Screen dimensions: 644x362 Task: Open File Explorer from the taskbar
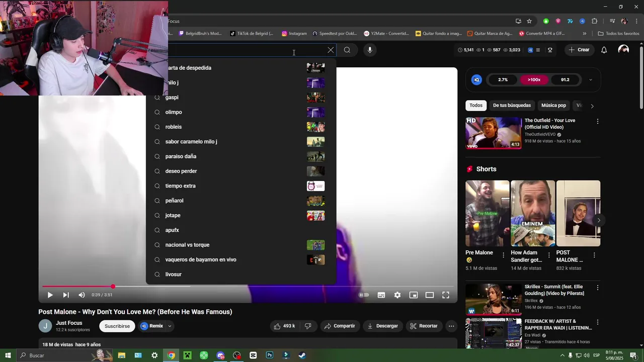tap(121, 355)
